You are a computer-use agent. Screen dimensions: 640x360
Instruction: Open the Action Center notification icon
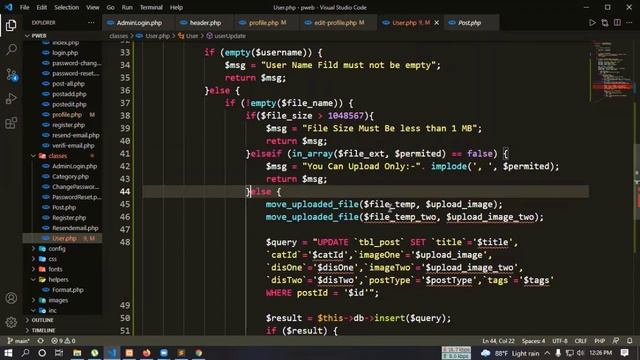(625, 353)
